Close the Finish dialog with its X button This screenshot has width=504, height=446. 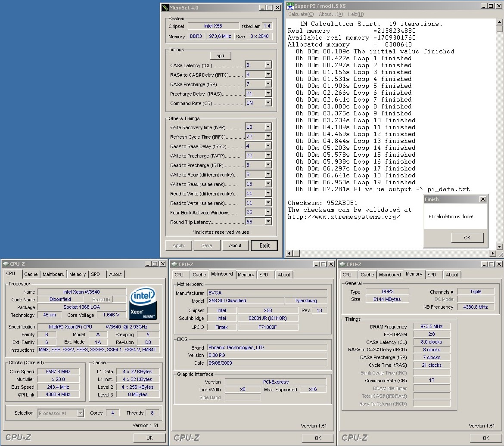pos(483,199)
